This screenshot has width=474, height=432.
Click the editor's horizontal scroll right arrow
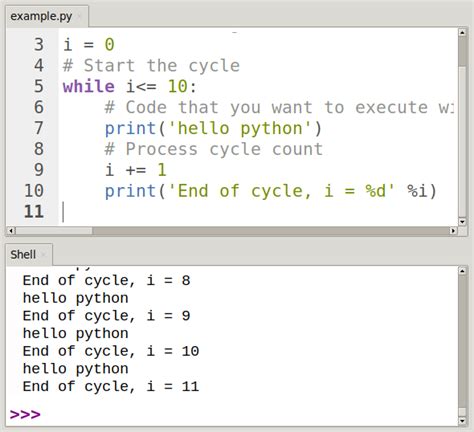coord(453,231)
